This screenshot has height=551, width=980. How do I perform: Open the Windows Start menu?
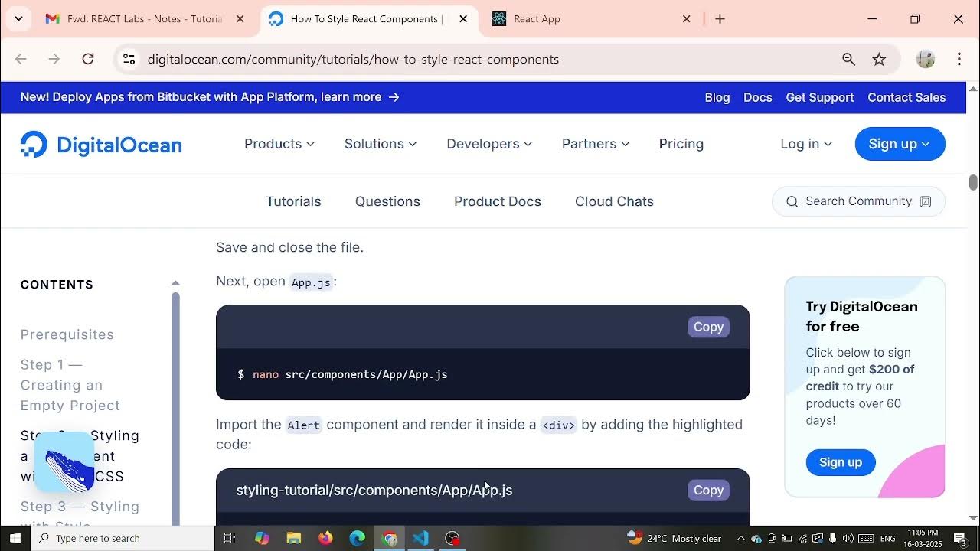(x=15, y=538)
